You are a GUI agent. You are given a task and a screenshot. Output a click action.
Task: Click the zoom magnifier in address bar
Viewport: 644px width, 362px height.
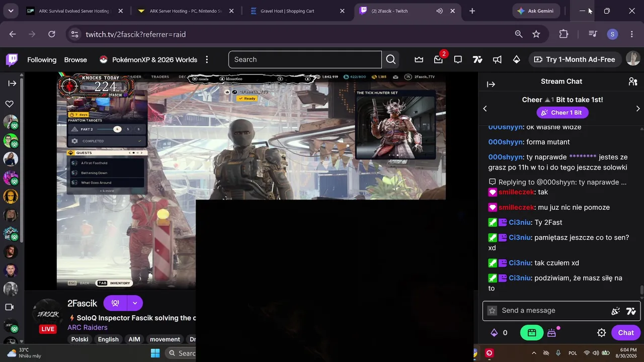pos(519,34)
